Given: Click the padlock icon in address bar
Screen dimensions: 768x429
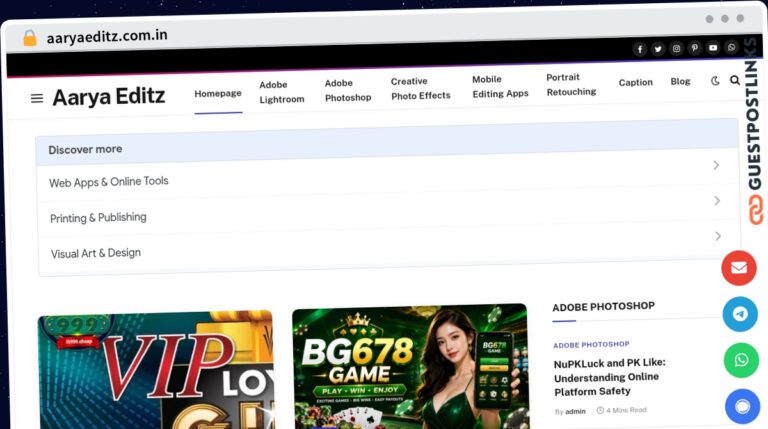Looking at the screenshot, I should (30, 38).
